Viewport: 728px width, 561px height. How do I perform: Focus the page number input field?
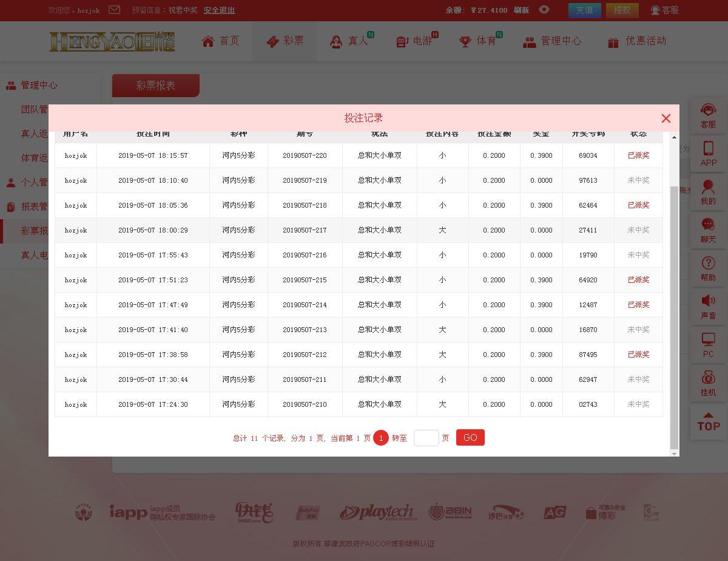426,438
